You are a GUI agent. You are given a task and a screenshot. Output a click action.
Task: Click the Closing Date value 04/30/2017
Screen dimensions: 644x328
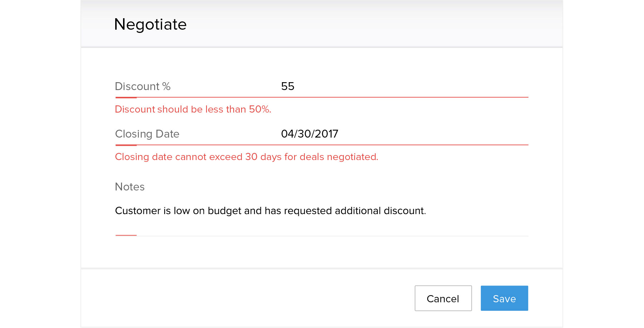click(309, 134)
